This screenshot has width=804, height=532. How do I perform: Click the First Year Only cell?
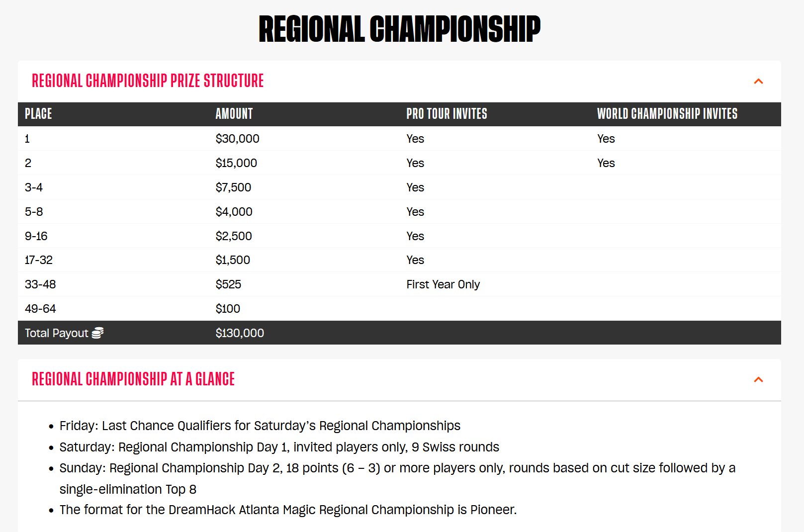coord(443,284)
